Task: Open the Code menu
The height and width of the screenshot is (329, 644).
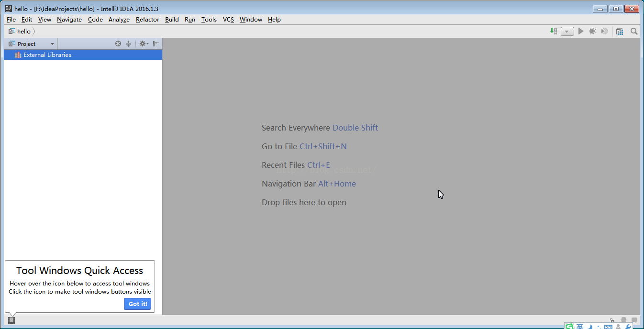Action: click(x=95, y=20)
